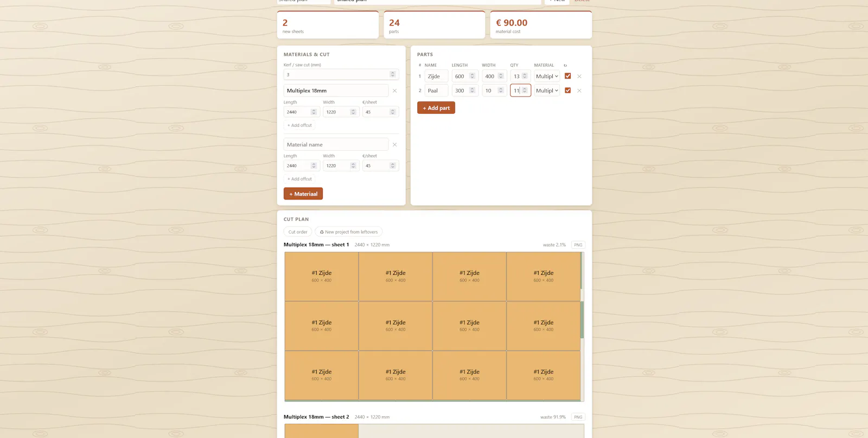Image resolution: width=868 pixels, height=438 pixels.
Task: Edit Multiplex 18mm width field 1220
Action: coord(341,112)
